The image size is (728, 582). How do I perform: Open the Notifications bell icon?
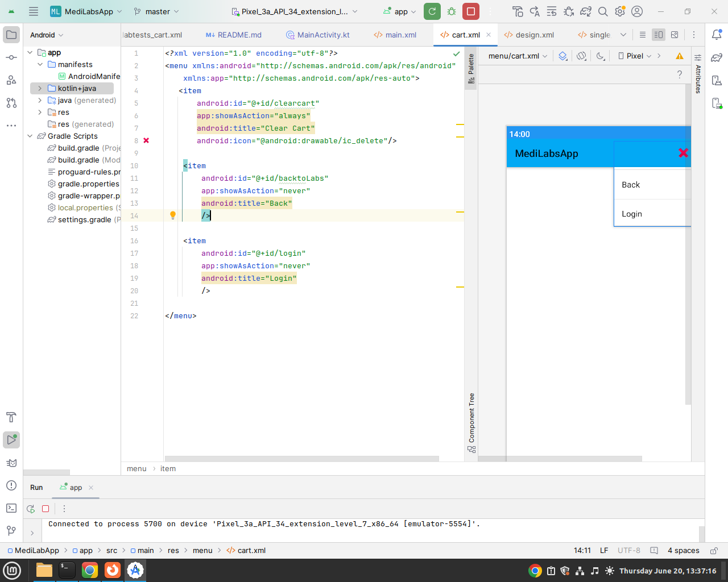717,35
